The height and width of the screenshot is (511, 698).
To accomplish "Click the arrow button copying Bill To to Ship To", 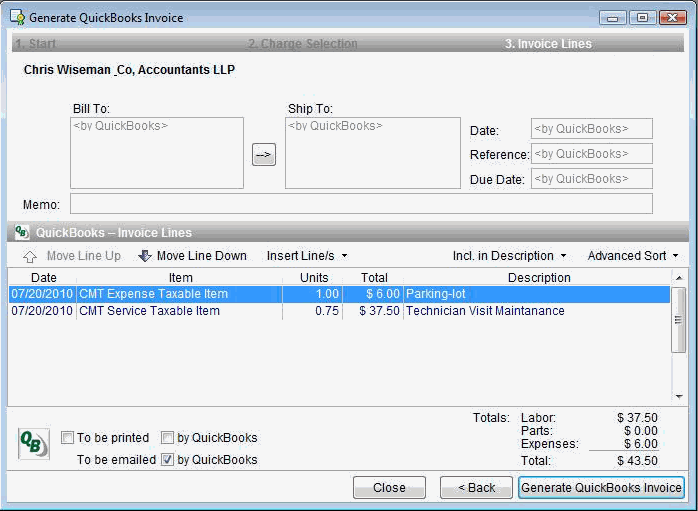I will pos(264,155).
